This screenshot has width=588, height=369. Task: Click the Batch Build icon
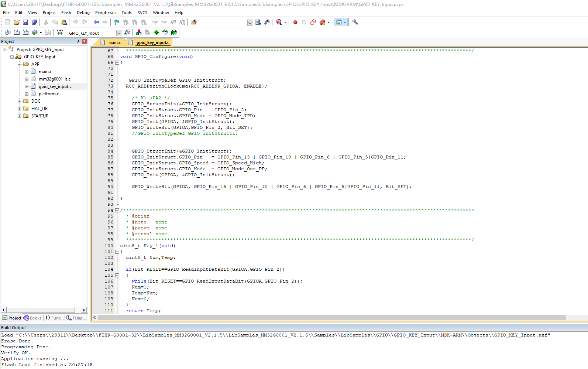pos(35,33)
